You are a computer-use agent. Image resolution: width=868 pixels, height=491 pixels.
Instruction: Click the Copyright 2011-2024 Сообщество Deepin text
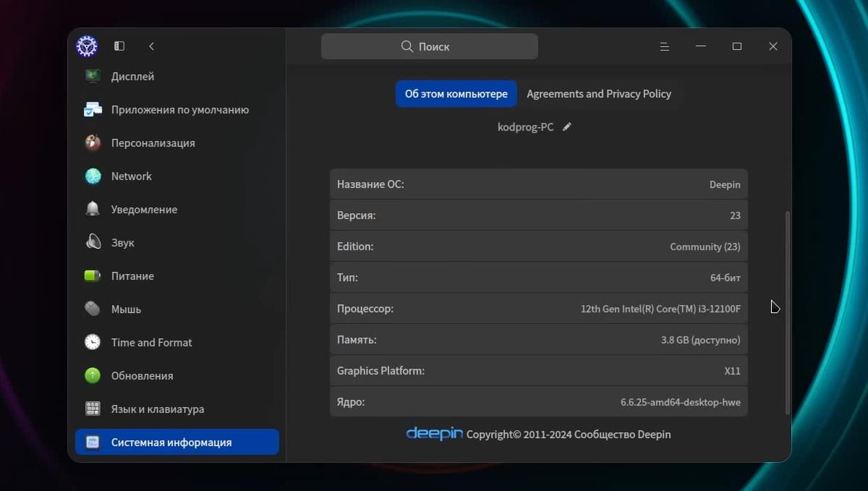(569, 435)
